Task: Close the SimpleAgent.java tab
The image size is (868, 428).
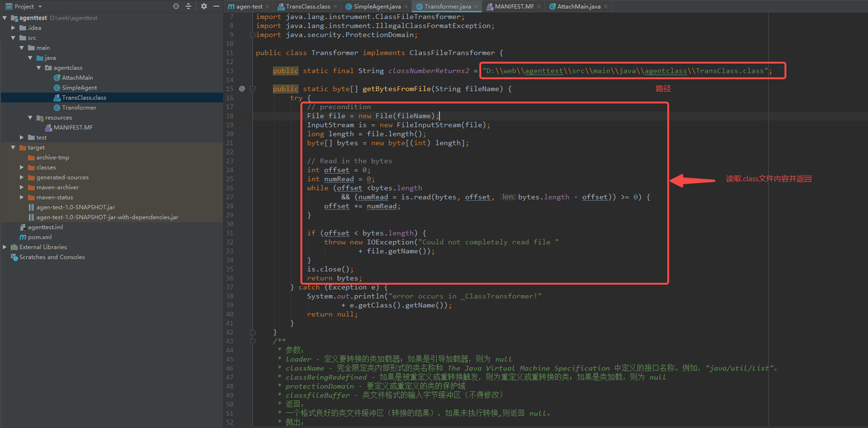Action: point(408,6)
